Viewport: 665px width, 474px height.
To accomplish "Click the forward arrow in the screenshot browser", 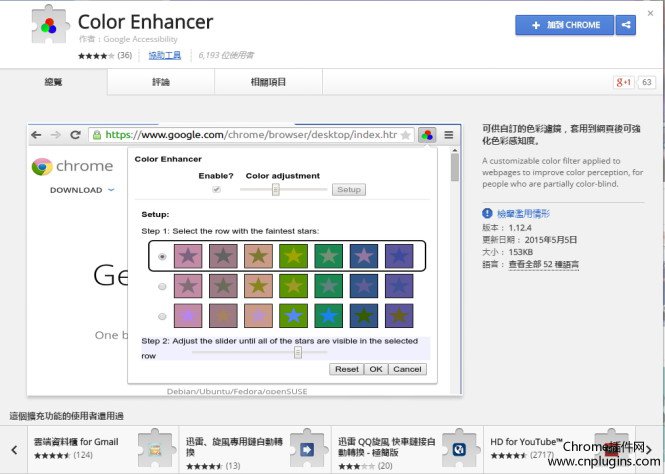I will click(56, 135).
